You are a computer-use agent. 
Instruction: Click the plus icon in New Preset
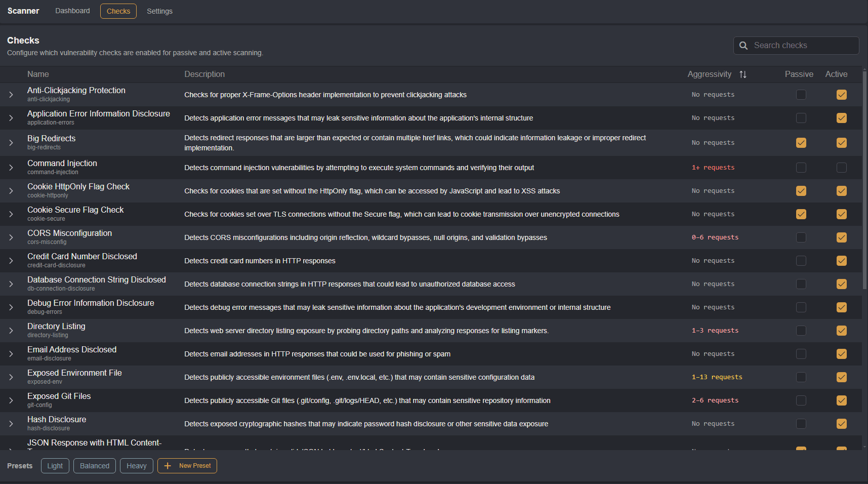(x=168, y=466)
